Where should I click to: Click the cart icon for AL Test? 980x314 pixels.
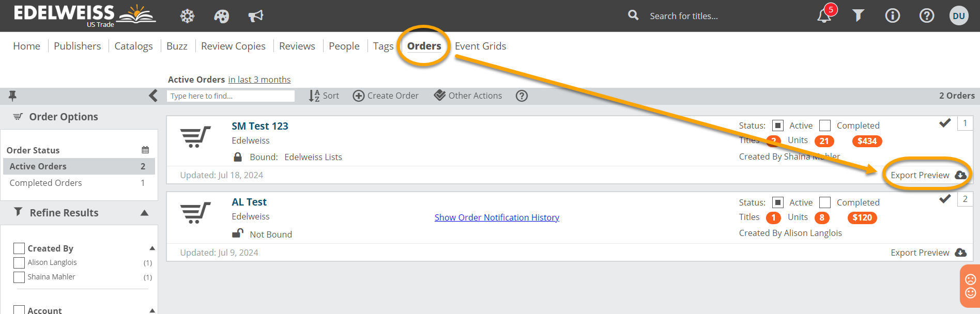(195, 213)
